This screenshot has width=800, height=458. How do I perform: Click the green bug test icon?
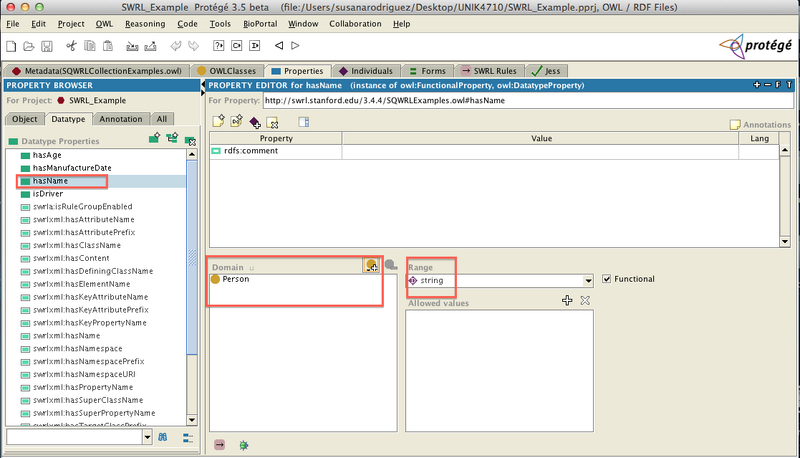tap(244, 446)
